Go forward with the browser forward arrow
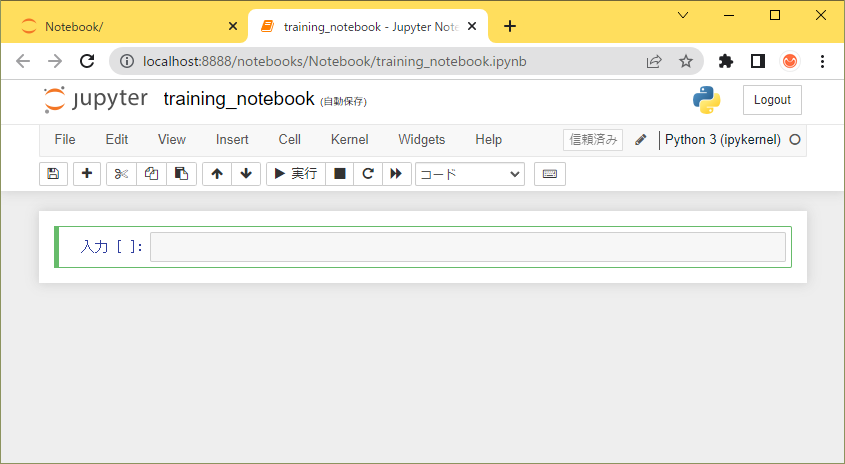This screenshot has width=845, height=464. pyautogui.click(x=55, y=61)
